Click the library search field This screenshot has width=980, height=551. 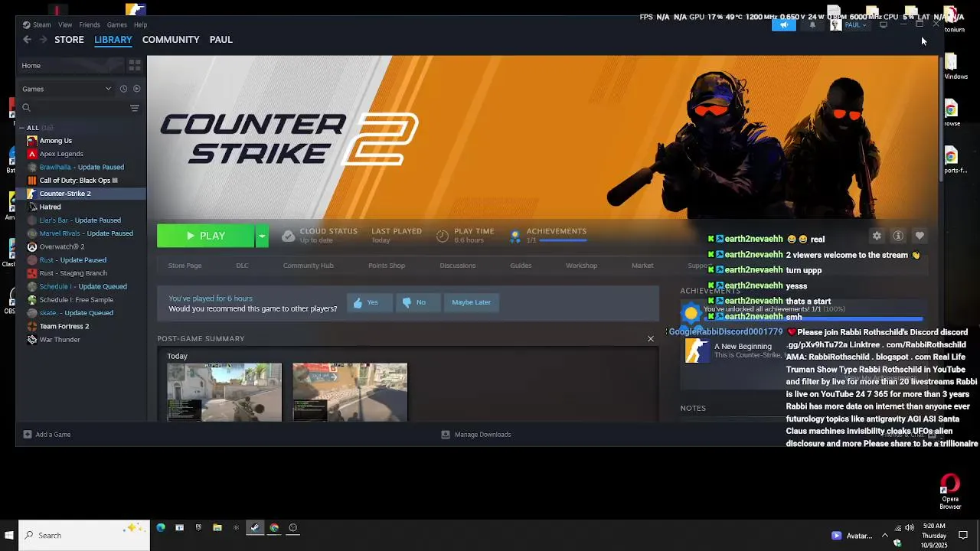[73, 108]
